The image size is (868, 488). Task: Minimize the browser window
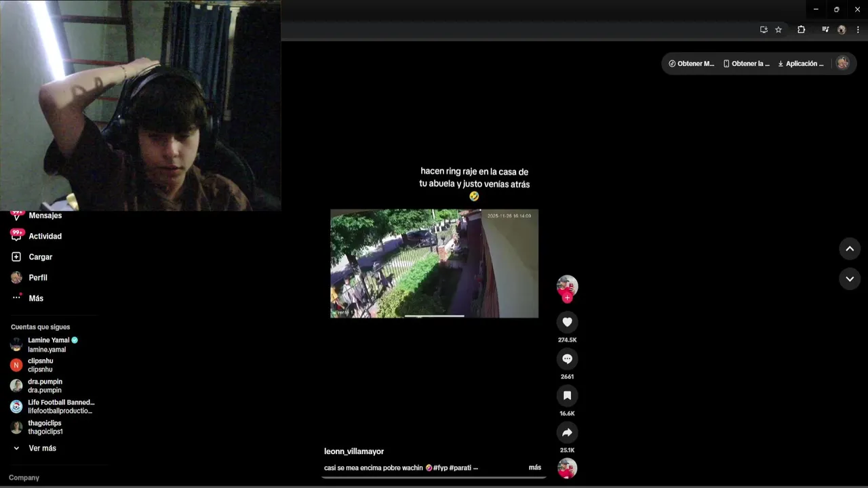pyautogui.click(x=816, y=9)
